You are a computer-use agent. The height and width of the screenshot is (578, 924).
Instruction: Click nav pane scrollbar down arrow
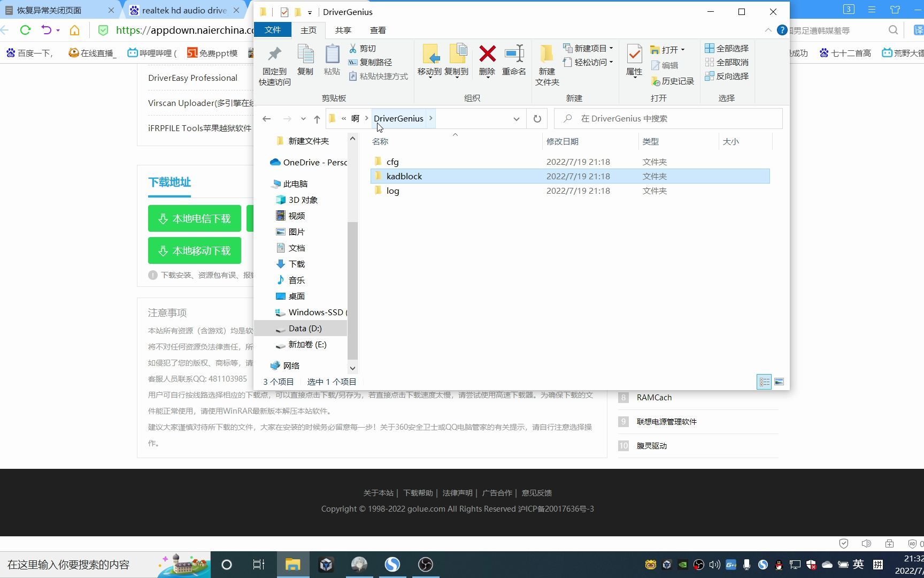pos(352,368)
